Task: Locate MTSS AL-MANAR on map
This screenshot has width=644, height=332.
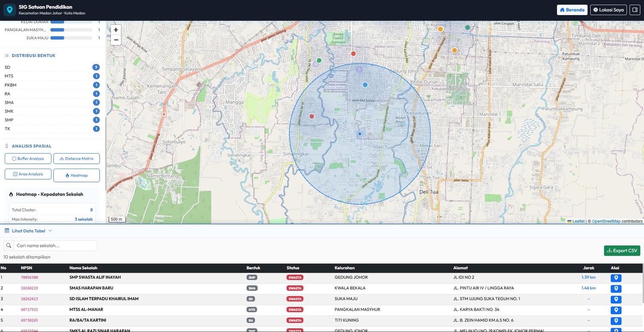Action: pos(616,310)
